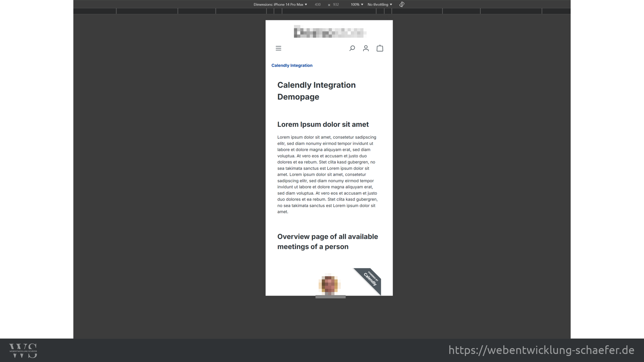Open the shopping bag cart
This screenshot has height=362, width=644.
point(380,48)
